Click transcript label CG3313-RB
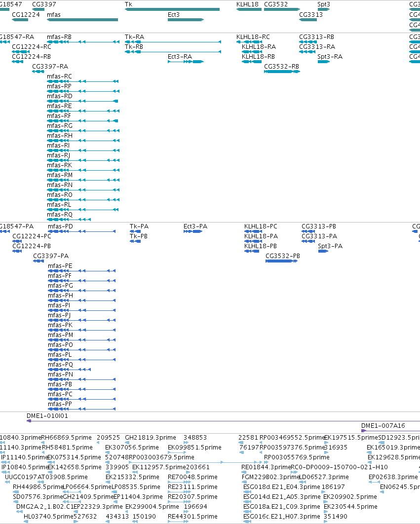Image resolution: width=420 pixels, height=524 pixels. pyautogui.click(x=316, y=37)
